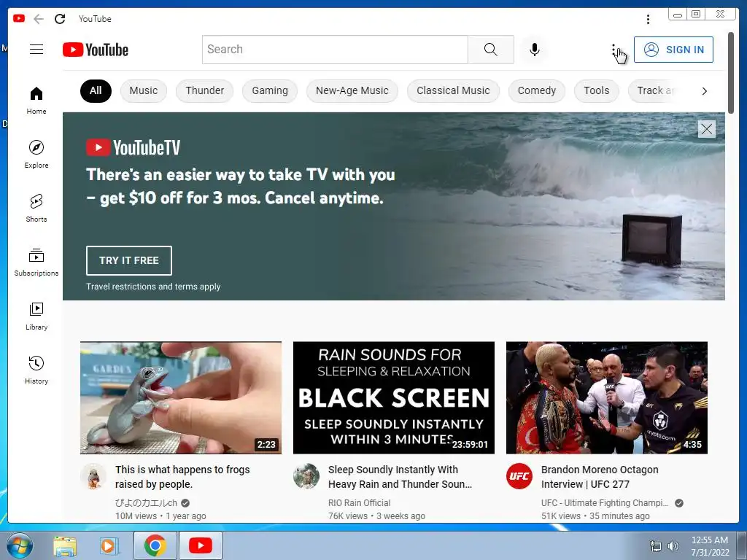Select the All filter chip

(x=96, y=91)
